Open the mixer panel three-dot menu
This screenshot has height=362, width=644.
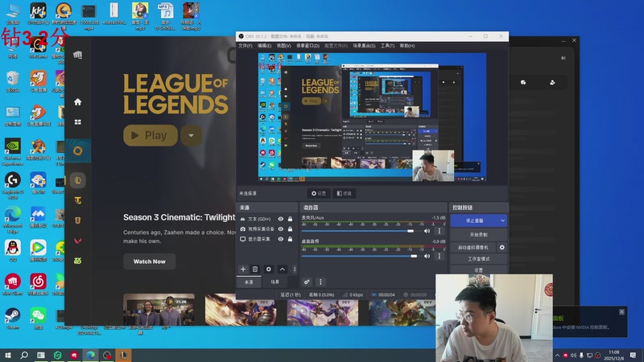320,282
